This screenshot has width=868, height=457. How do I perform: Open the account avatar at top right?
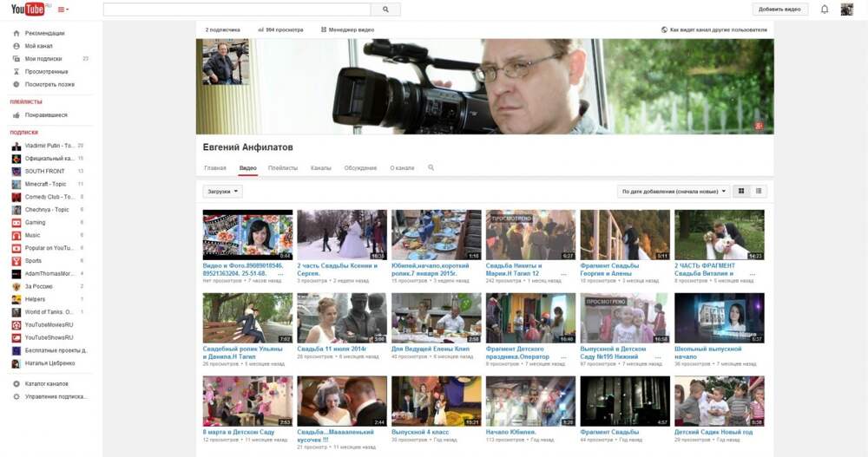point(846,10)
